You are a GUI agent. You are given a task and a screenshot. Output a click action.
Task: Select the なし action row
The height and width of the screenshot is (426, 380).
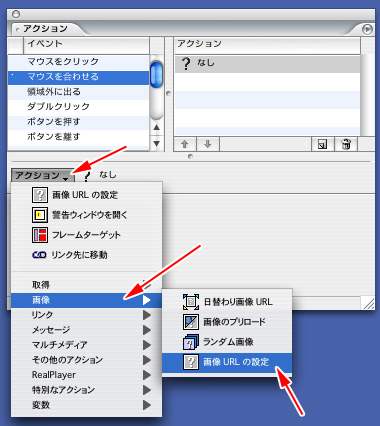click(267, 63)
